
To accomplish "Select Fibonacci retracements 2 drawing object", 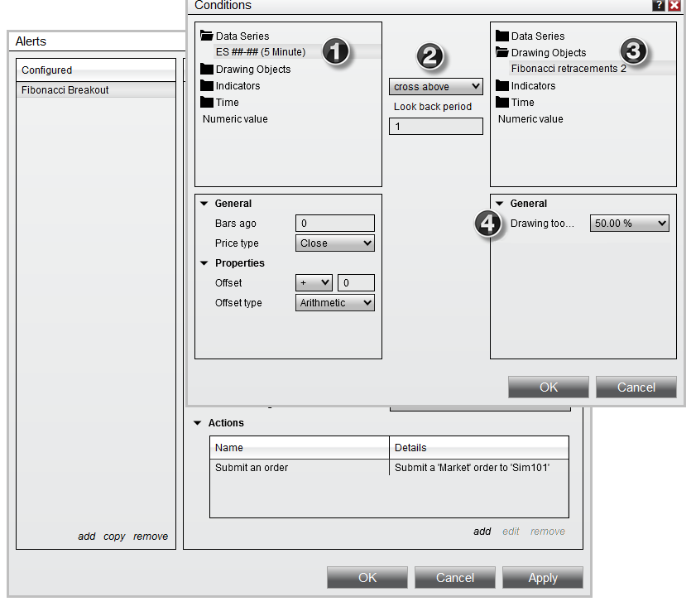I will click(569, 69).
